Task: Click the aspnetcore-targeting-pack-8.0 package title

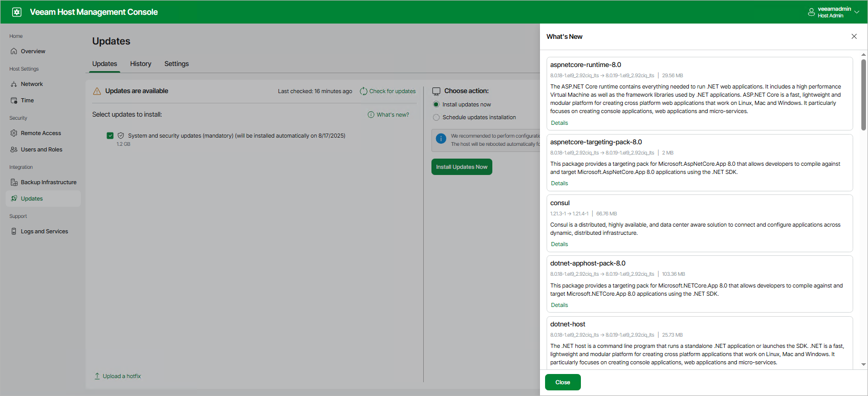Action: point(596,142)
